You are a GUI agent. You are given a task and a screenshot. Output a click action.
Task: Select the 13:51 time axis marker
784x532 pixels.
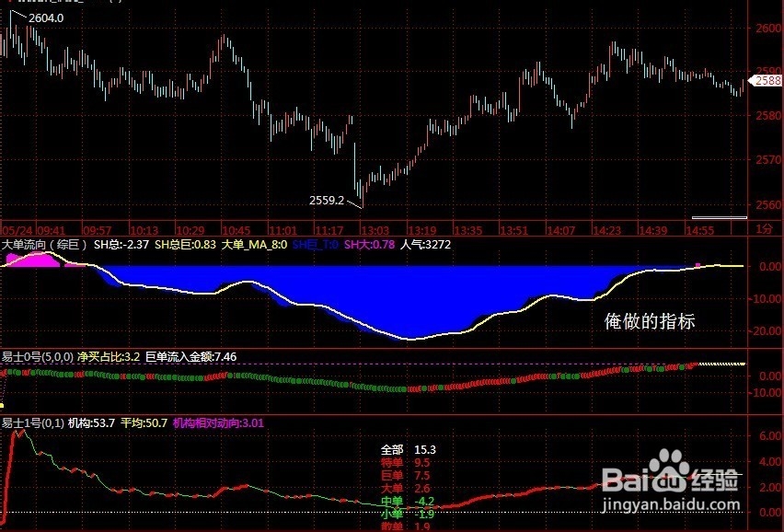click(x=514, y=230)
